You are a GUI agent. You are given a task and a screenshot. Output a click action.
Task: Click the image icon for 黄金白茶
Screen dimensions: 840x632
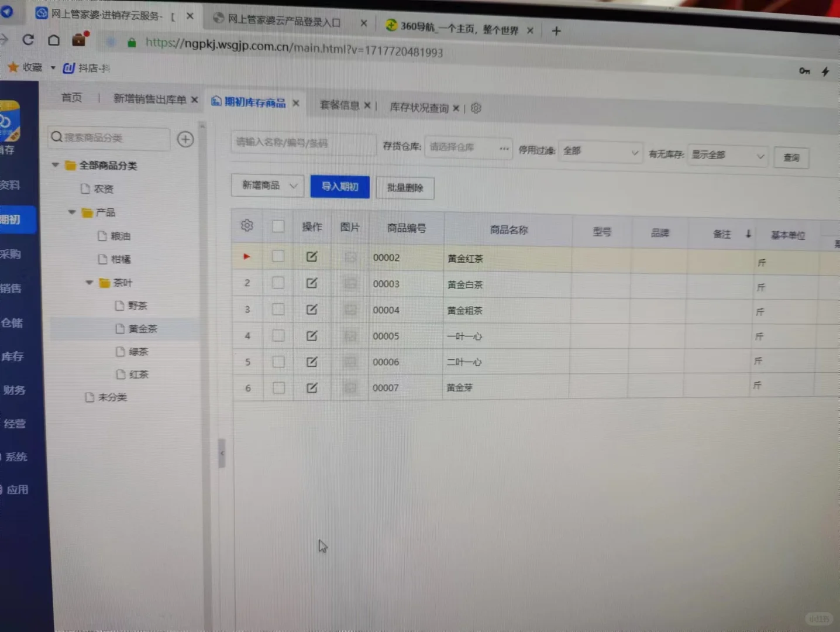350,283
